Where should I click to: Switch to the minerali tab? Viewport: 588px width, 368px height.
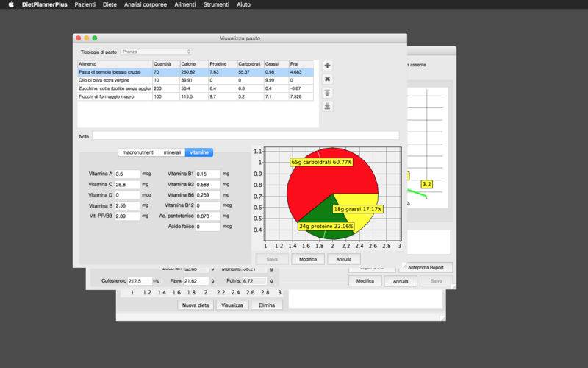pos(172,152)
